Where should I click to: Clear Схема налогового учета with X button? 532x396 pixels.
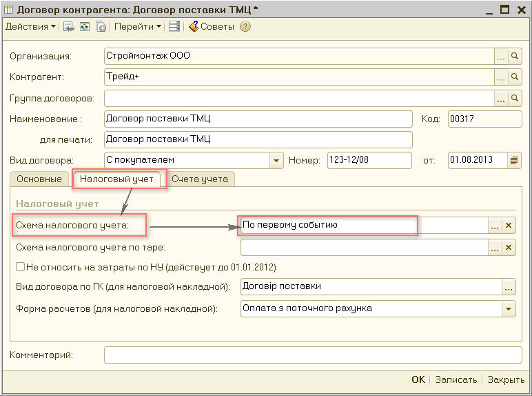[x=509, y=226]
